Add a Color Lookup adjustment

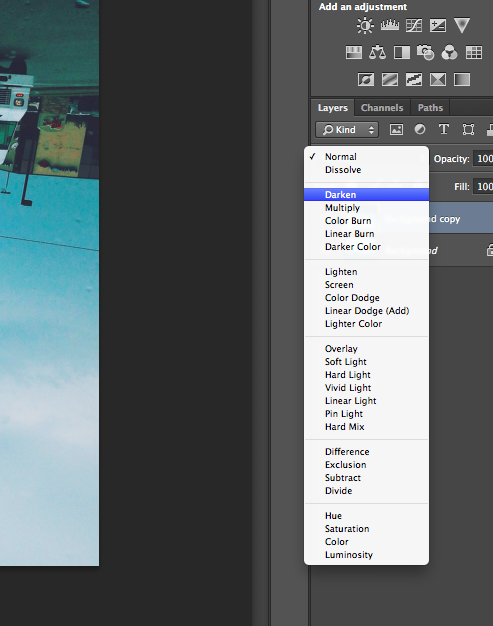point(474,53)
